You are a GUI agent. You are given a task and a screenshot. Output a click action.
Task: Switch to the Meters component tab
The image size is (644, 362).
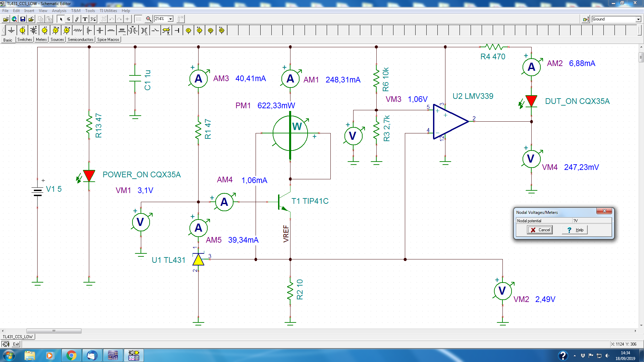point(41,40)
